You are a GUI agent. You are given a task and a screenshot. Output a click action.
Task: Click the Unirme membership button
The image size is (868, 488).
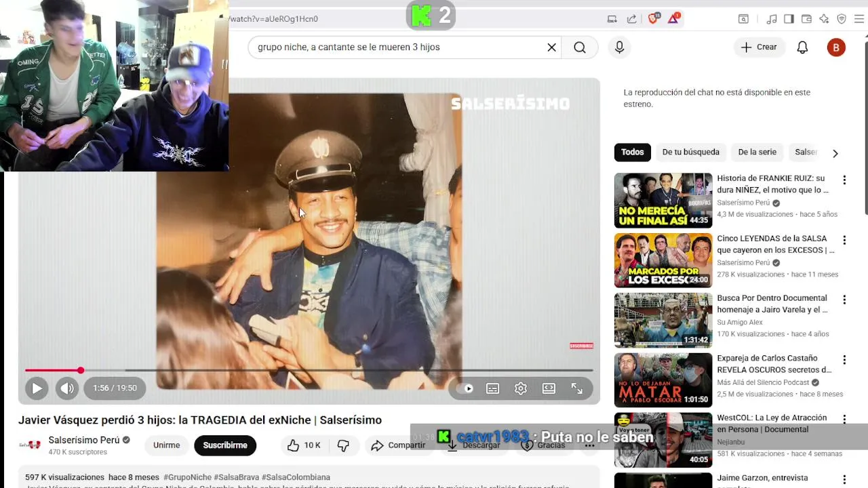167,445
